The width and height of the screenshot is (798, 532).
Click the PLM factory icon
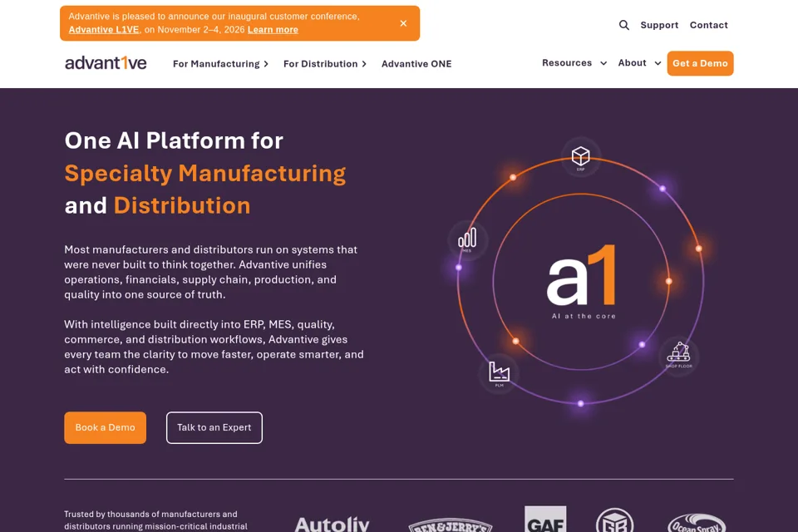[499, 373]
